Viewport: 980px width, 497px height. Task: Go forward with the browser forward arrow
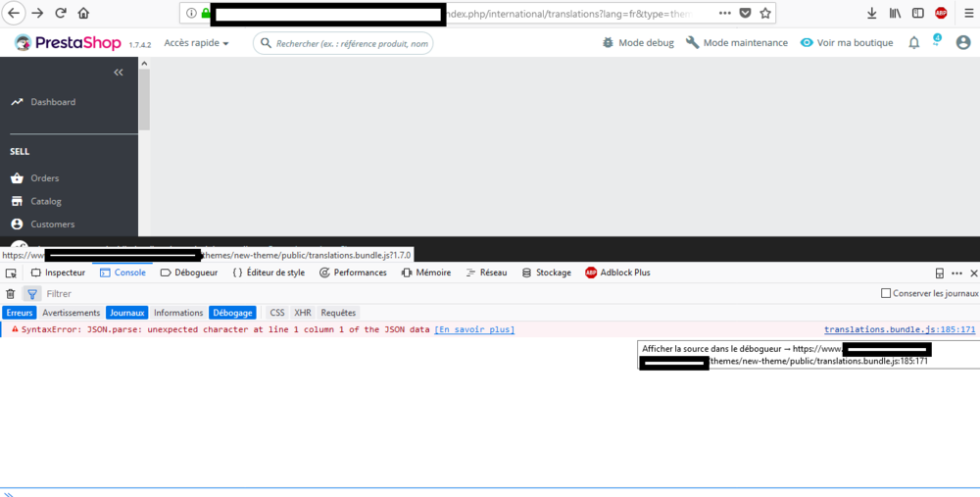37,13
